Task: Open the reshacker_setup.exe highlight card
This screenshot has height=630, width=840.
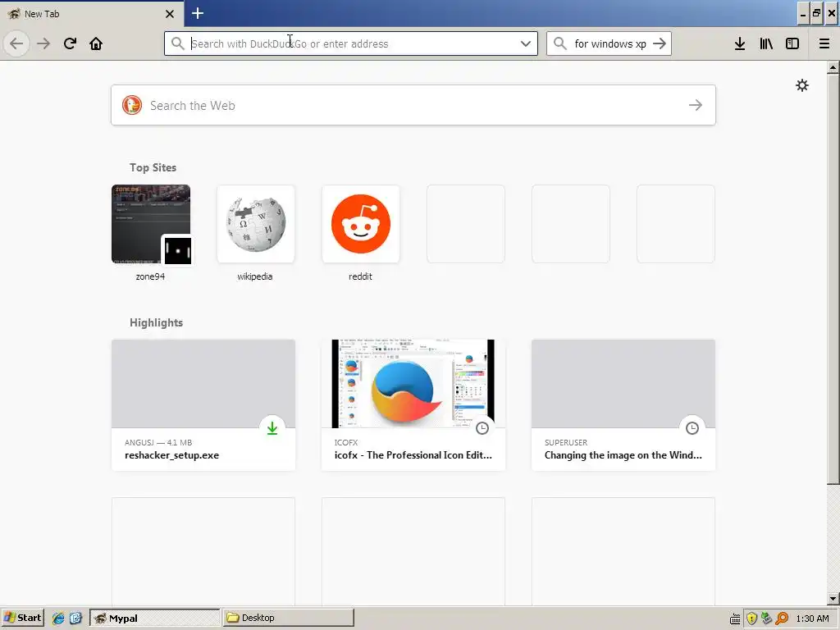Action: [203, 405]
